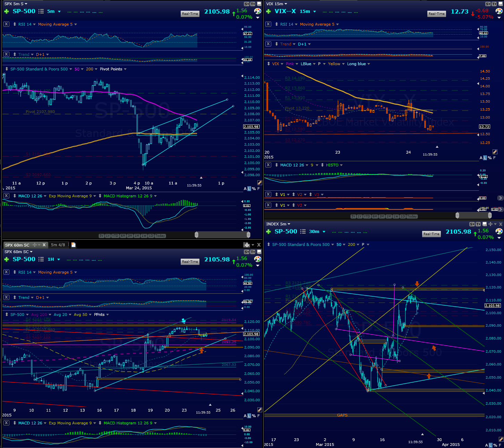Click Real-Time button in VIX chart

(437, 14)
